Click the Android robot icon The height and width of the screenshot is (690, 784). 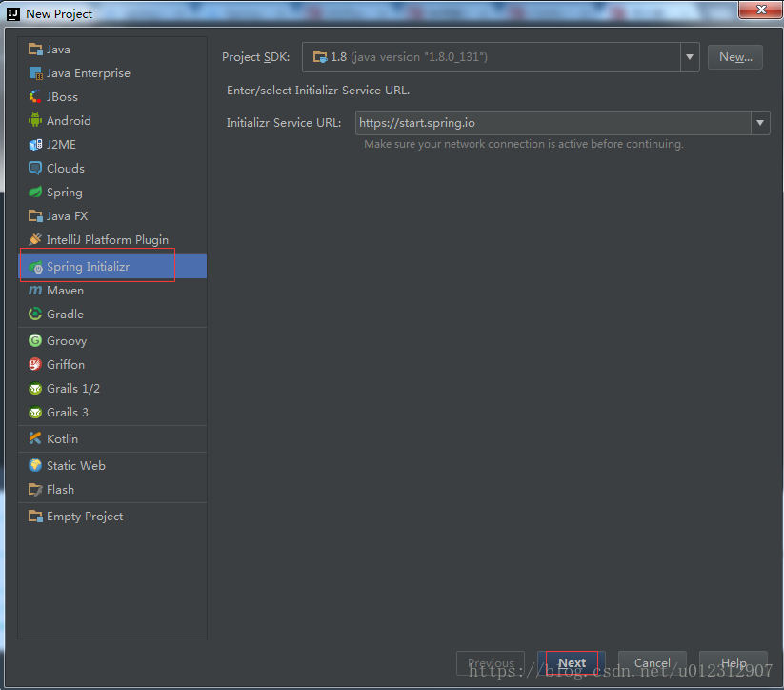(35, 120)
